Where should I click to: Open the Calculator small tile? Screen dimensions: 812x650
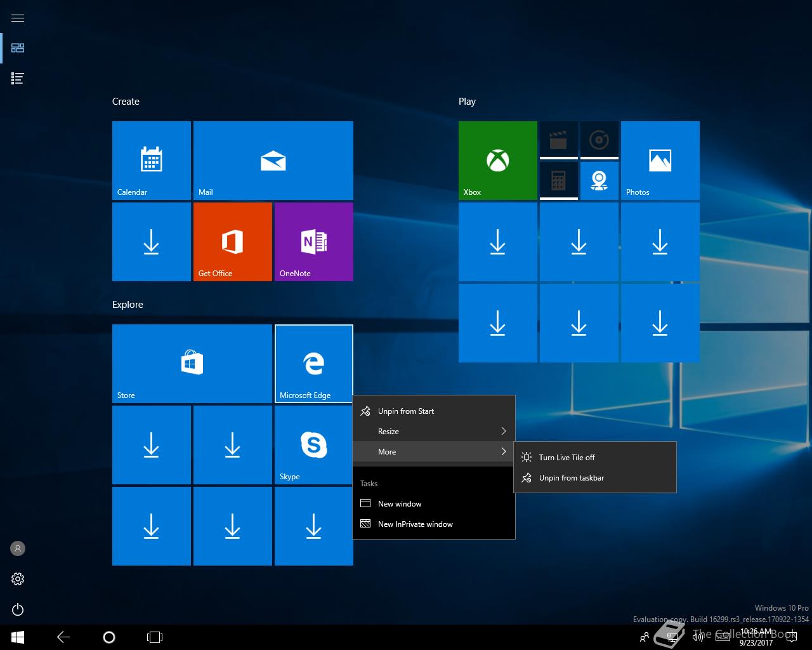coord(559,181)
